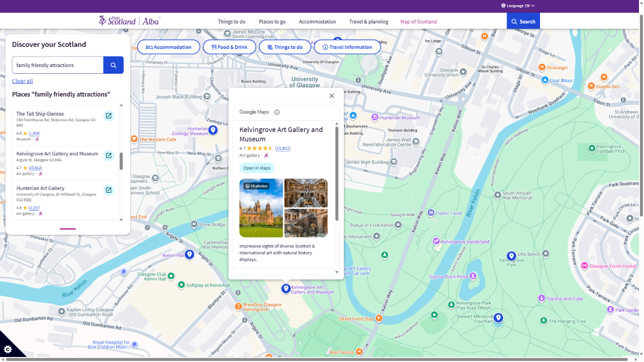Image resolution: width=644 pixels, height=362 pixels.
Task: Click the info popup vertical scrollbar
Action: coord(337,173)
